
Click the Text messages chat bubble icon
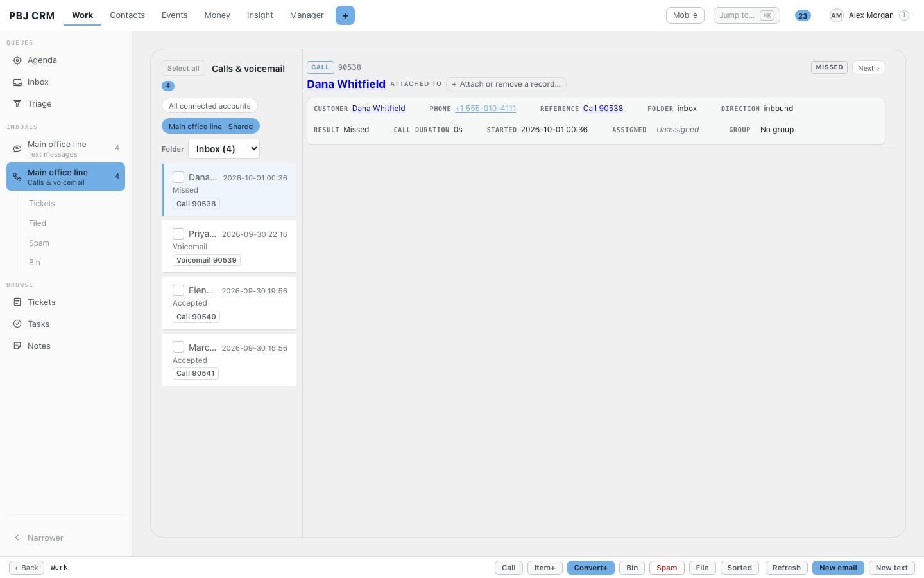point(17,149)
